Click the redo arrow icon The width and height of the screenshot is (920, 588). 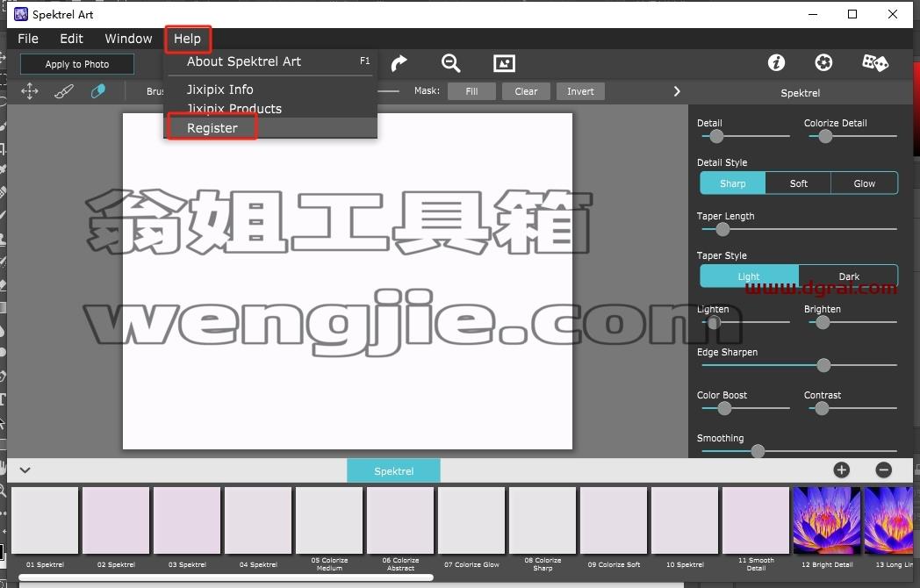point(399,63)
